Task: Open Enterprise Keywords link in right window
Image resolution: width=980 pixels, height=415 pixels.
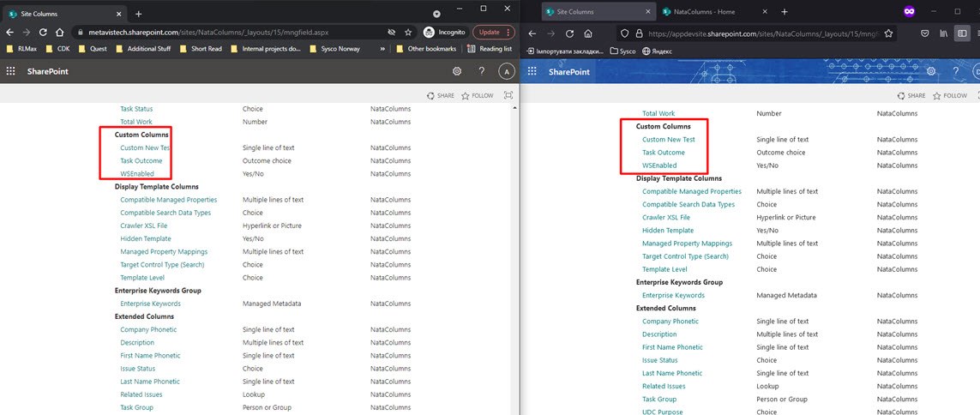Action: click(x=673, y=295)
